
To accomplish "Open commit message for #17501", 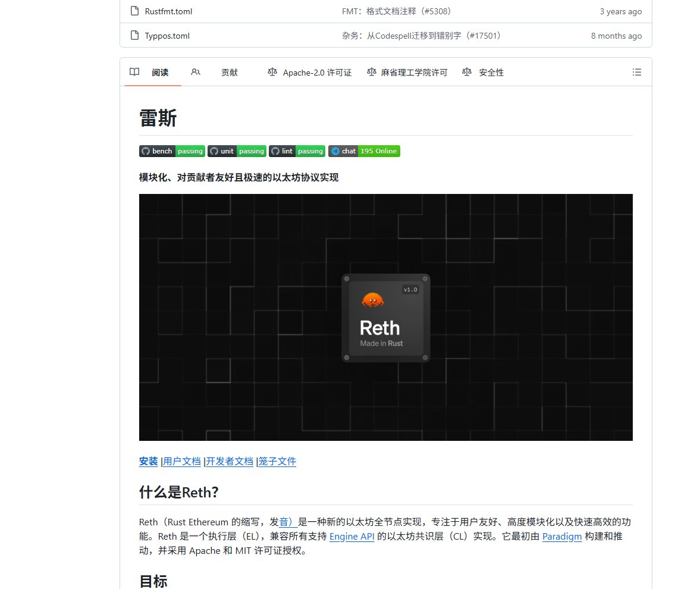I will [422, 36].
